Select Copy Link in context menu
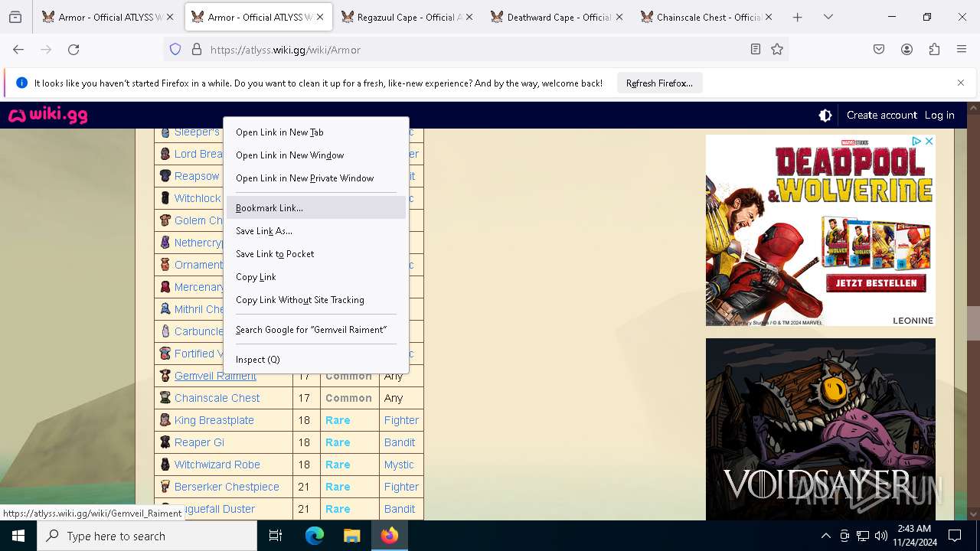The width and height of the screenshot is (980, 551). coord(316,277)
